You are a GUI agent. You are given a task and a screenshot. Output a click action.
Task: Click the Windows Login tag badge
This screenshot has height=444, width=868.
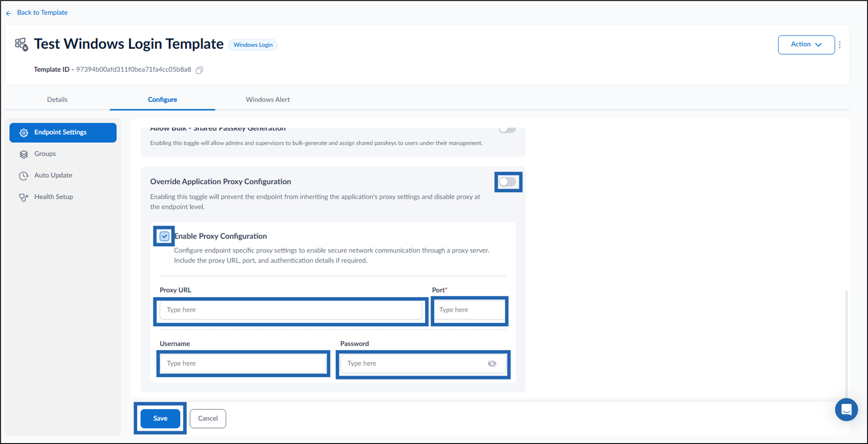(x=253, y=45)
